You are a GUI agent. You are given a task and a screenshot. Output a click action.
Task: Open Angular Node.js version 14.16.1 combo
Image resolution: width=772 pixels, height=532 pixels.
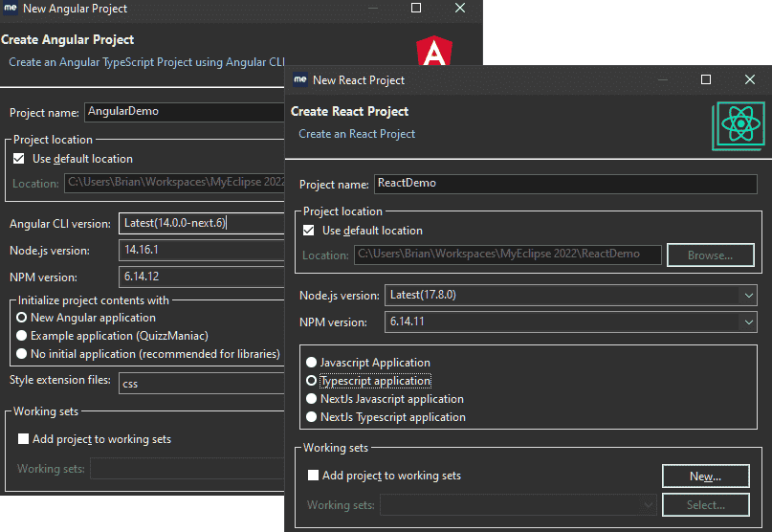coord(202,250)
